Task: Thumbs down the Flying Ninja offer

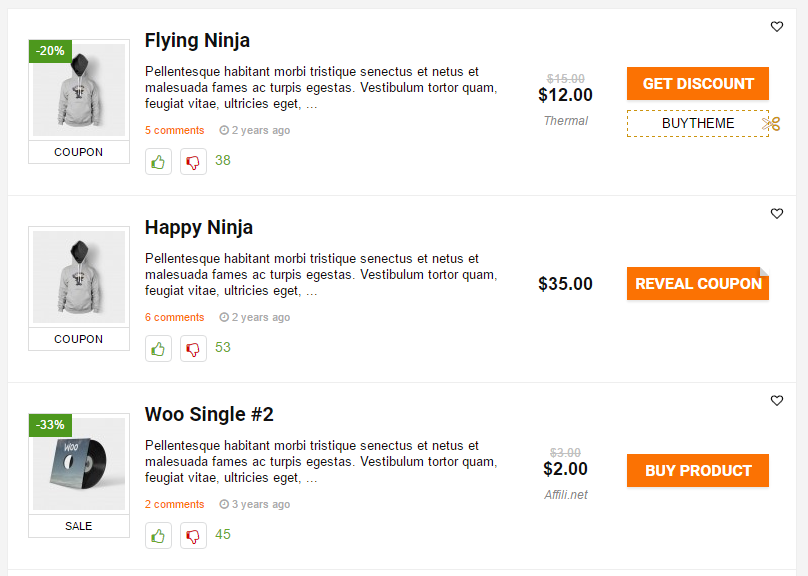Action: pyautogui.click(x=193, y=162)
